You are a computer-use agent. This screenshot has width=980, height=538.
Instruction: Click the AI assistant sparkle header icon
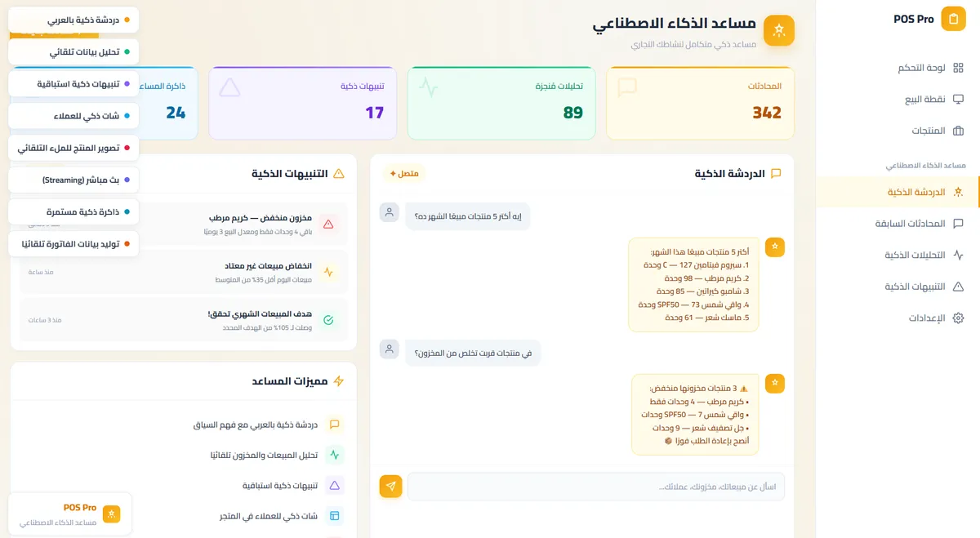778,30
